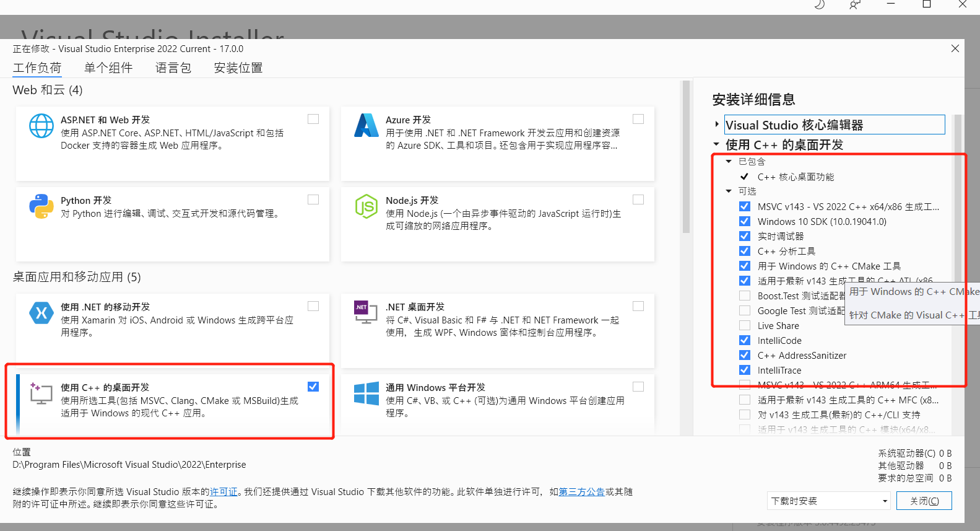This screenshot has width=980, height=531.
Task: Switch to the 单个组件 tab
Action: pos(108,68)
